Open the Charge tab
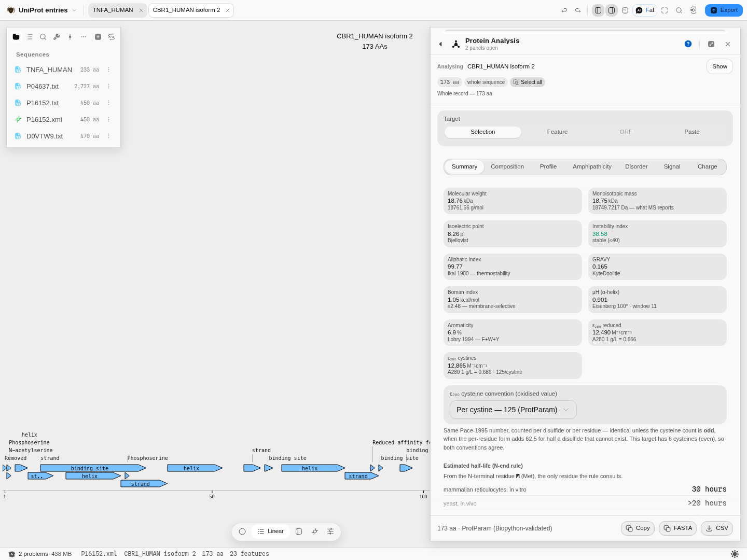 [708, 167]
